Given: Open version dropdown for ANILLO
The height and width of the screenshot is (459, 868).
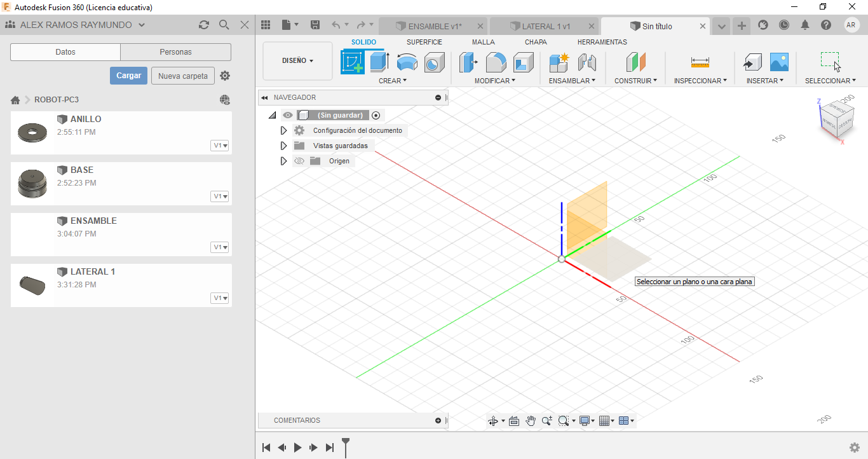Looking at the screenshot, I should (220, 146).
